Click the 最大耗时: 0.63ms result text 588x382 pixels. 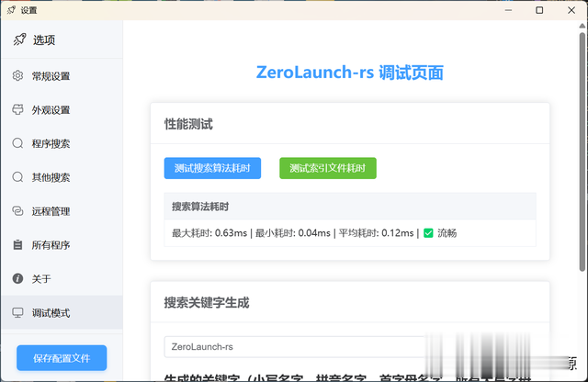click(209, 233)
